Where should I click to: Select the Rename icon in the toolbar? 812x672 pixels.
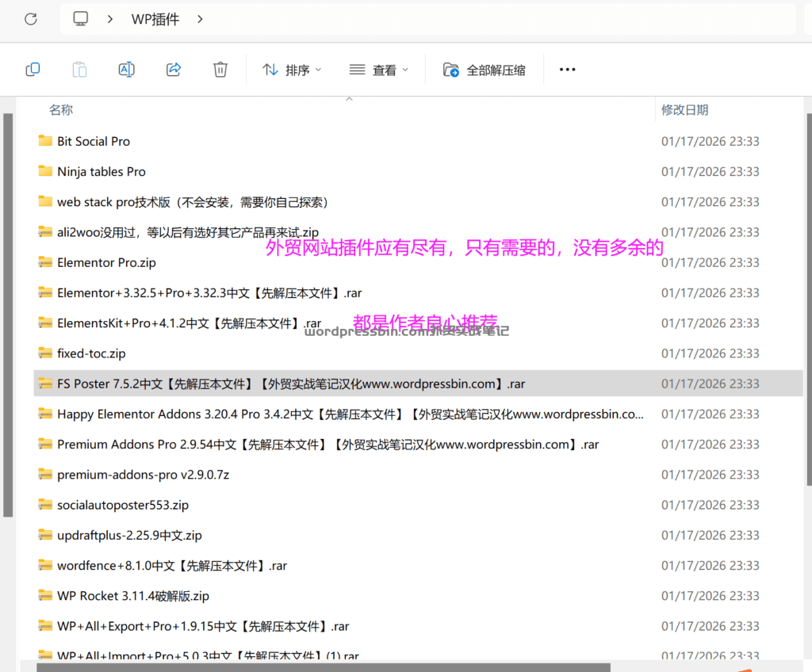[x=126, y=69]
